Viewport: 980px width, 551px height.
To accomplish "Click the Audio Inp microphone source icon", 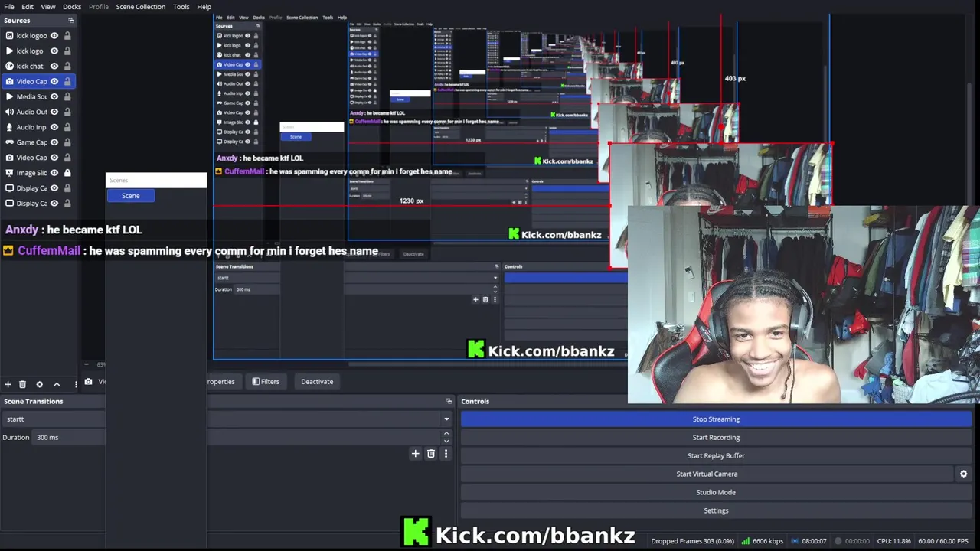I will 9,127.
